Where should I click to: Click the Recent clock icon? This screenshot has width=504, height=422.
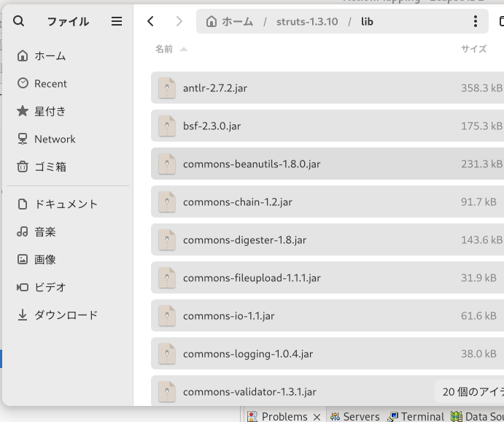23,83
